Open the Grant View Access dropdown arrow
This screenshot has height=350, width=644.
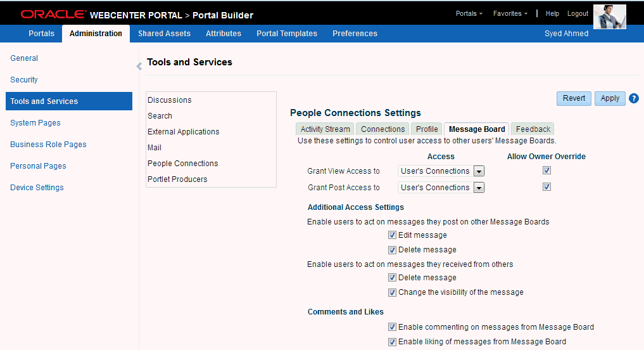(479, 171)
